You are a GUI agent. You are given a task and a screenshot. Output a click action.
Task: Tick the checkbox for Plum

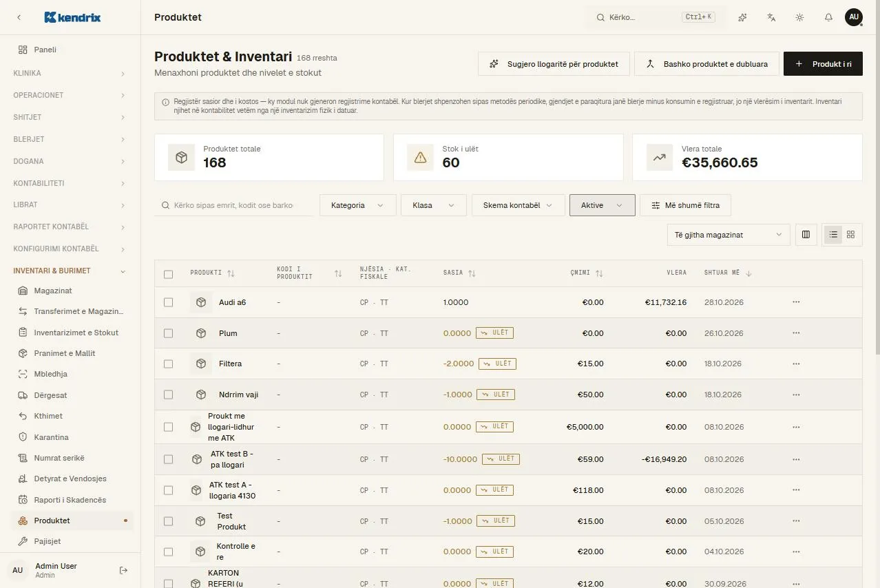pos(169,333)
